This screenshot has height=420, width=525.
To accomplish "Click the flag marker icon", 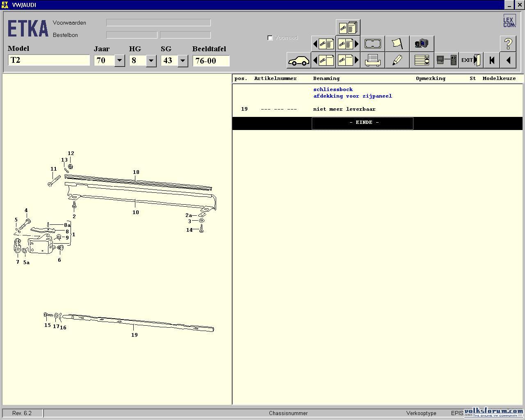I will point(397,44).
